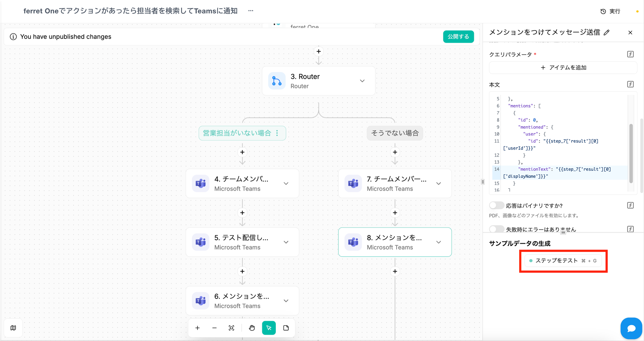Expand the 3. Router step chevron

coord(362,81)
